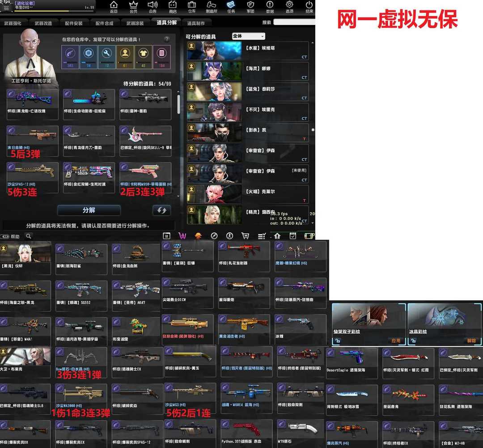Click the pending items list scroll-up arrow
The height and width of the screenshot is (448, 483).
tap(178, 92)
